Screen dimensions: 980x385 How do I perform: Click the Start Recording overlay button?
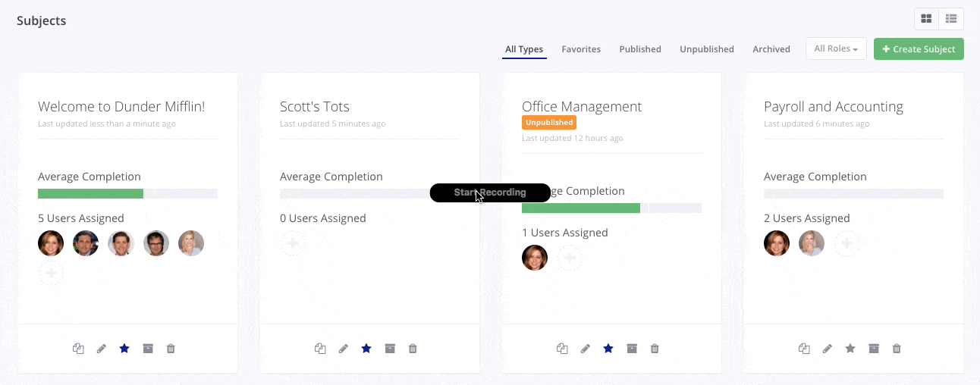point(490,192)
